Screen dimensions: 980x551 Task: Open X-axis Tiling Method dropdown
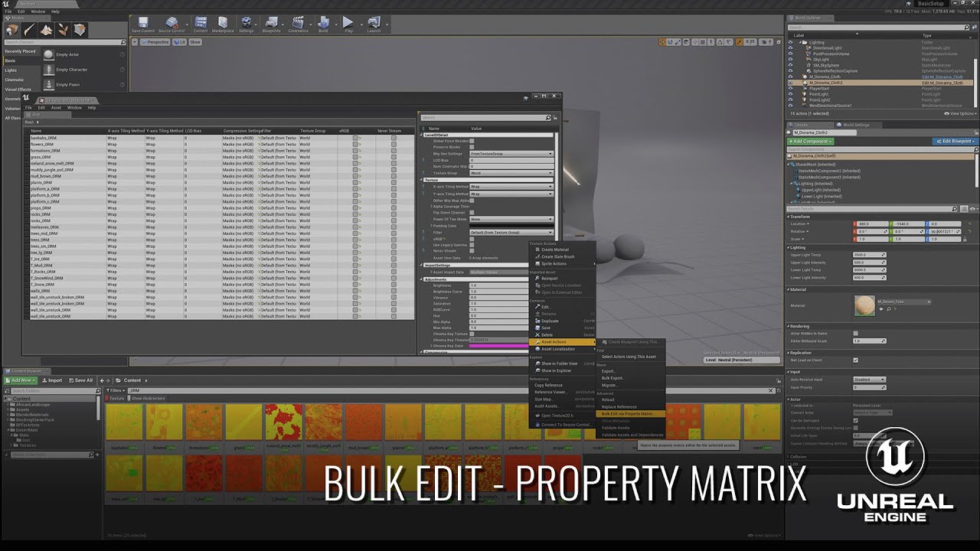511,187
